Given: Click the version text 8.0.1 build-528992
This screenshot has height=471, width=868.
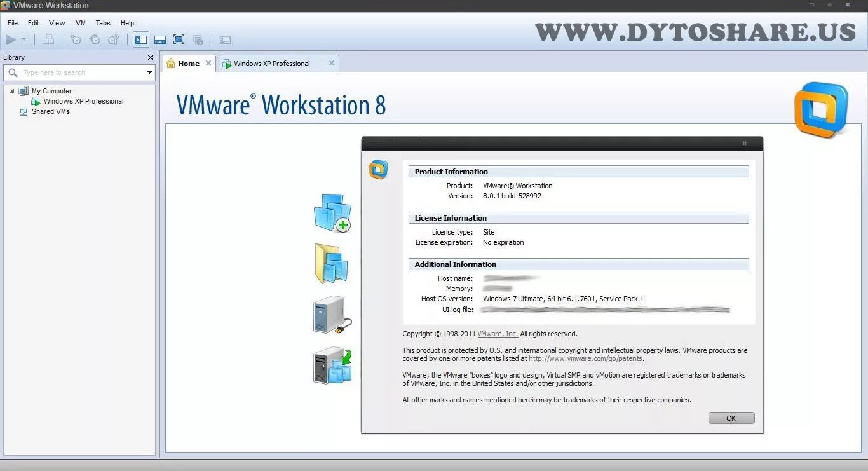Looking at the screenshot, I should pyautogui.click(x=512, y=196).
